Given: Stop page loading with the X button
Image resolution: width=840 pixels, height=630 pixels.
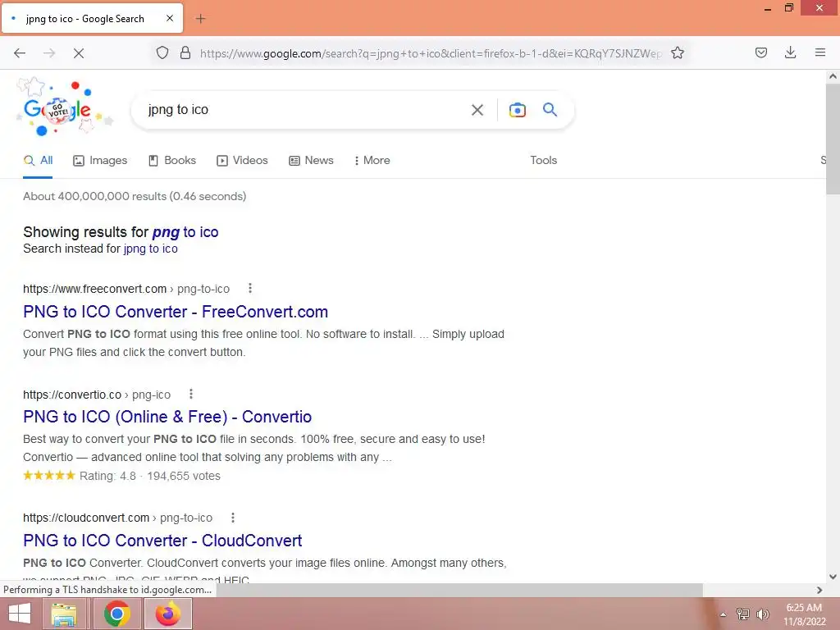Looking at the screenshot, I should coord(79,53).
